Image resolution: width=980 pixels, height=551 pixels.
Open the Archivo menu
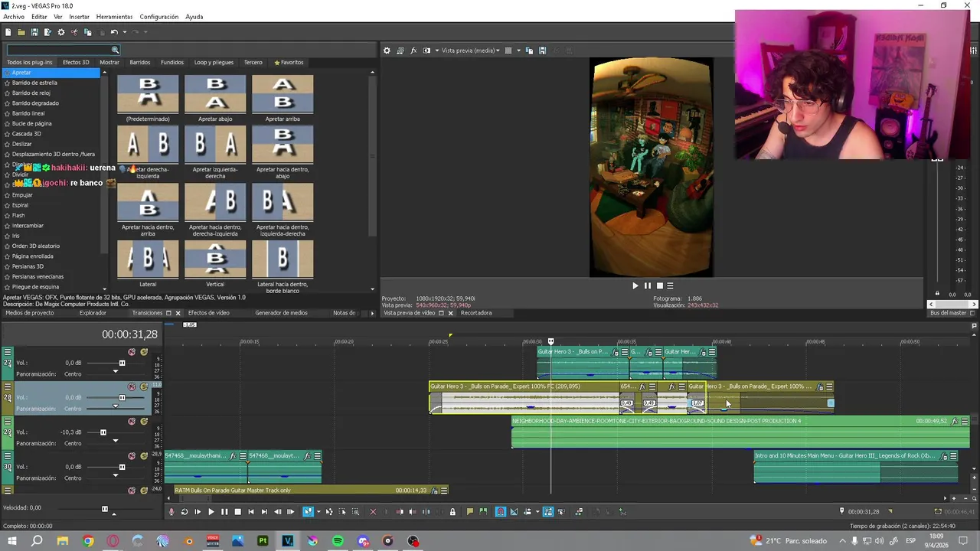14,17
